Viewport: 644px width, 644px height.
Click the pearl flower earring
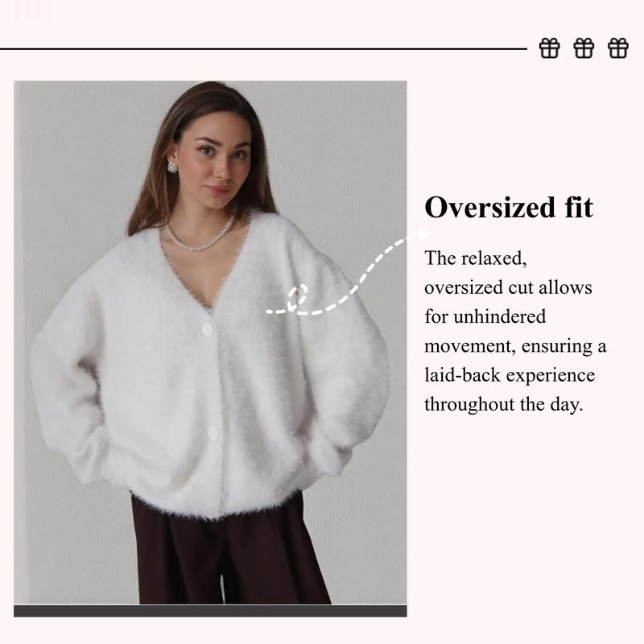pyautogui.click(x=171, y=167)
